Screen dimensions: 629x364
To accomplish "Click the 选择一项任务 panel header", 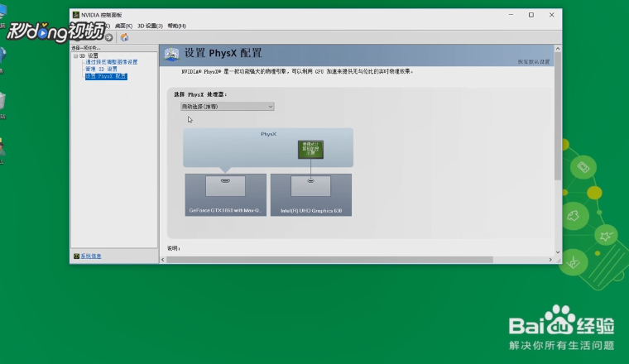I will [86, 48].
